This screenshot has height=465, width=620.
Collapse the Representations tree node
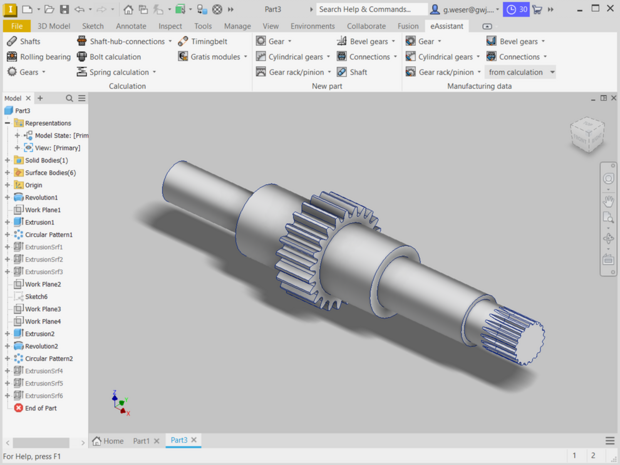7,123
